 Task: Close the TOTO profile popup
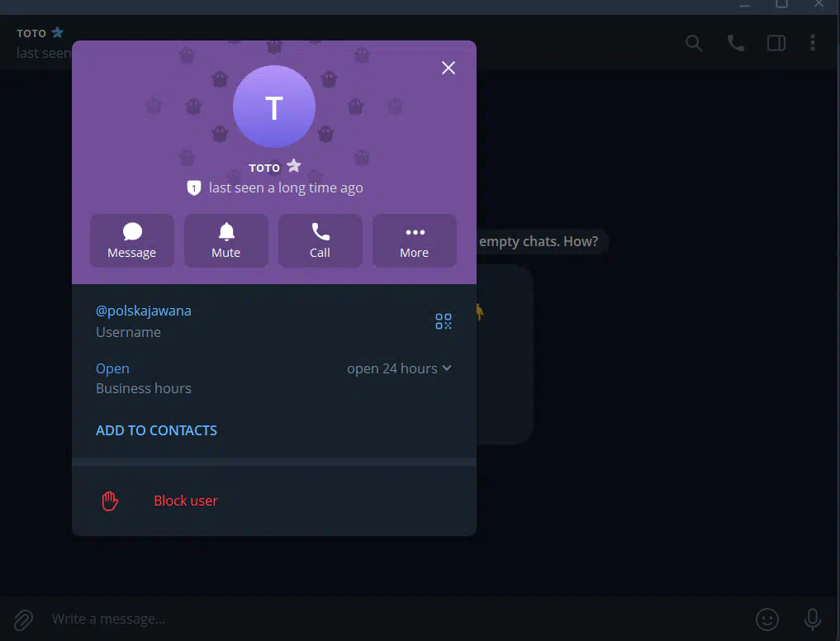pyautogui.click(x=448, y=68)
